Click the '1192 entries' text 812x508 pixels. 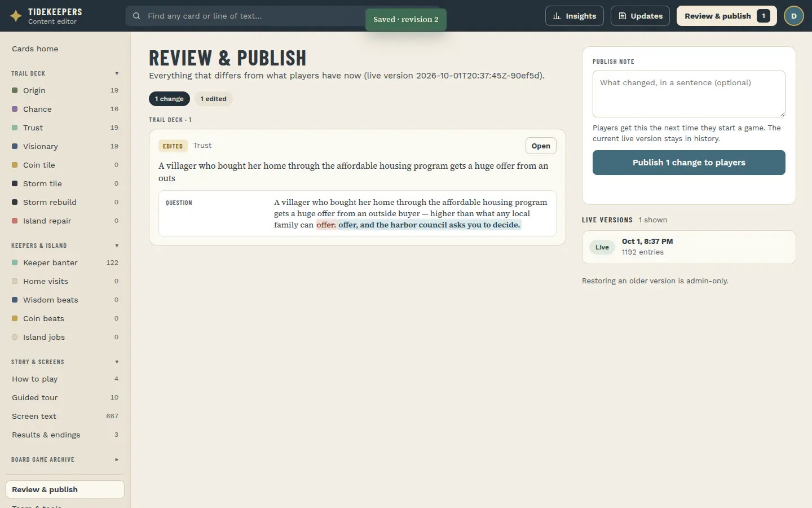[643, 252]
